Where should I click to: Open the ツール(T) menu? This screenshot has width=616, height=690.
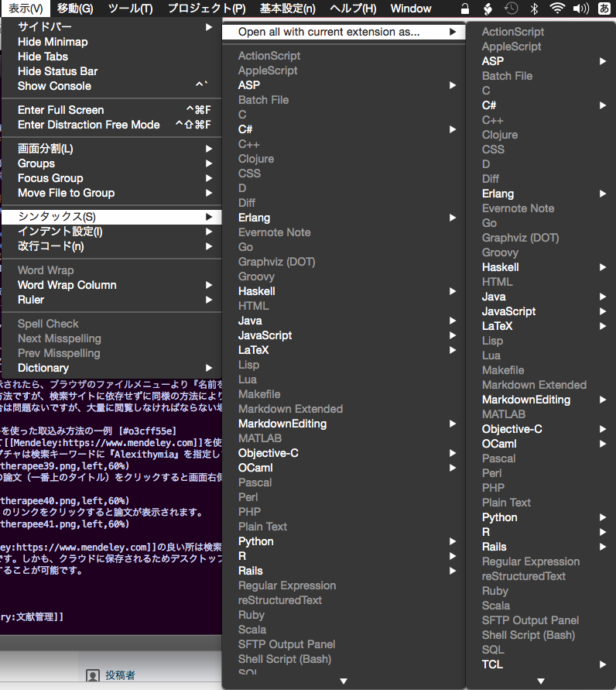click(x=131, y=9)
